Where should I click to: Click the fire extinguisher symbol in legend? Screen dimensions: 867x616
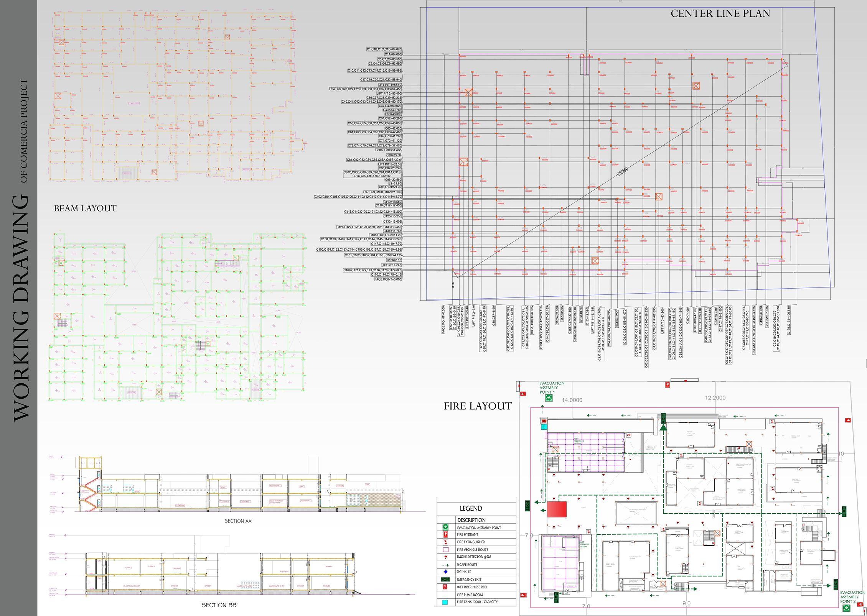445,542
